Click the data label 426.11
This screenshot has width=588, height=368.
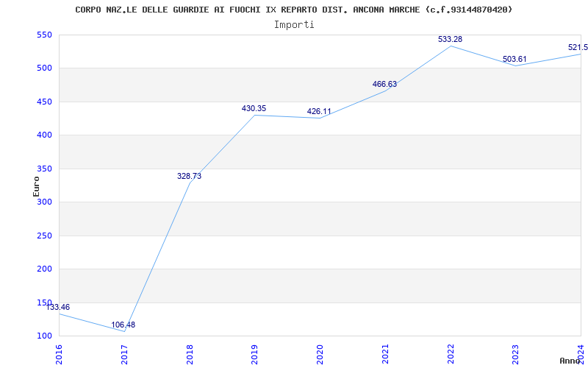[x=319, y=111]
